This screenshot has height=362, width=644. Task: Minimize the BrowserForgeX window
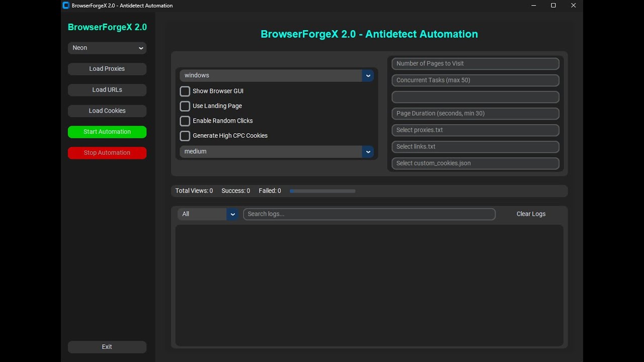[x=534, y=6]
